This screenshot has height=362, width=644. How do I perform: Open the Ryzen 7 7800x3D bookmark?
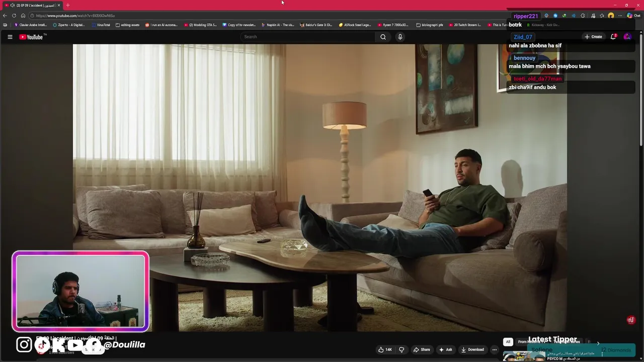click(393, 25)
